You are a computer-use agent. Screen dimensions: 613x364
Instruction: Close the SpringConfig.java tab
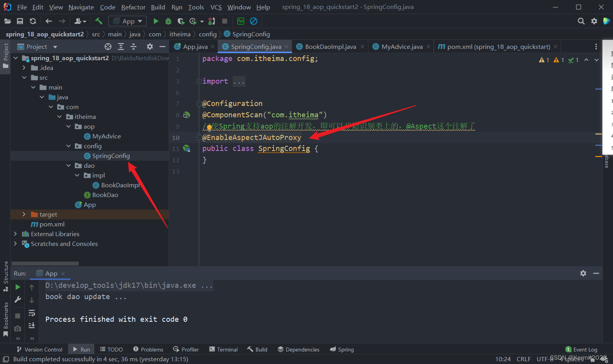pyautogui.click(x=286, y=47)
